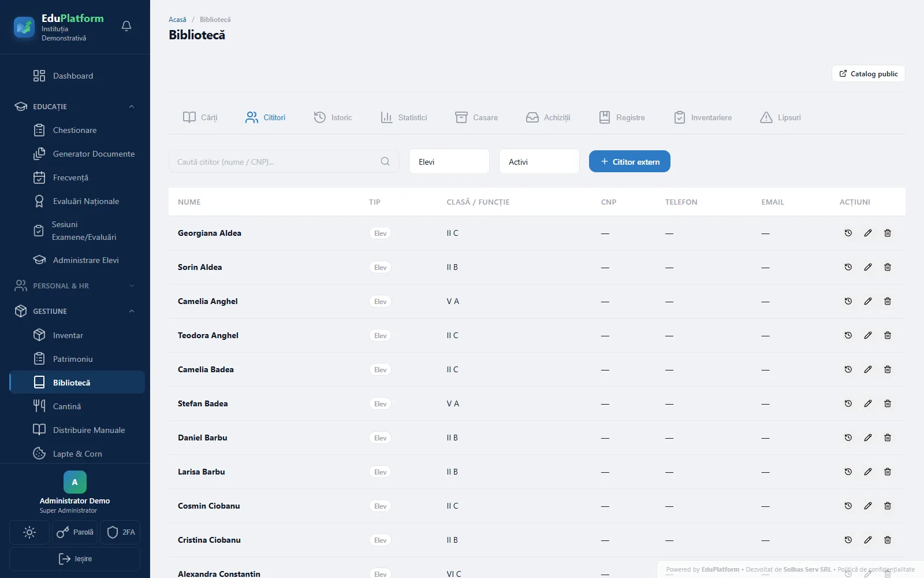Image resolution: width=924 pixels, height=578 pixels.
Task: Toggle light theme via the sun icon
Action: point(29,532)
